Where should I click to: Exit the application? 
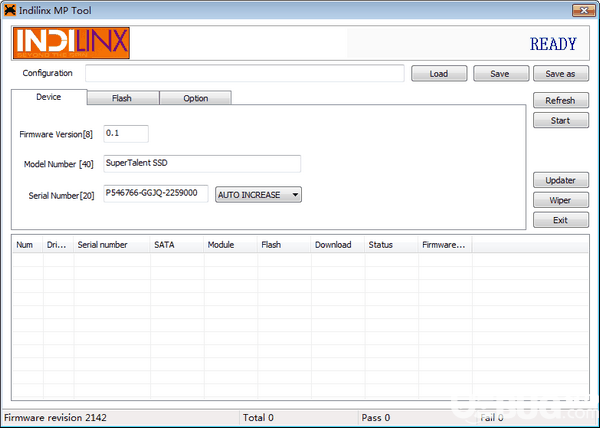point(561,220)
